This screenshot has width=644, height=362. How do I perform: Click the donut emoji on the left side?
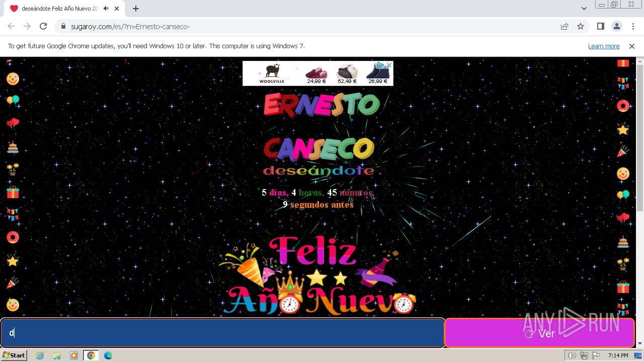(13, 237)
